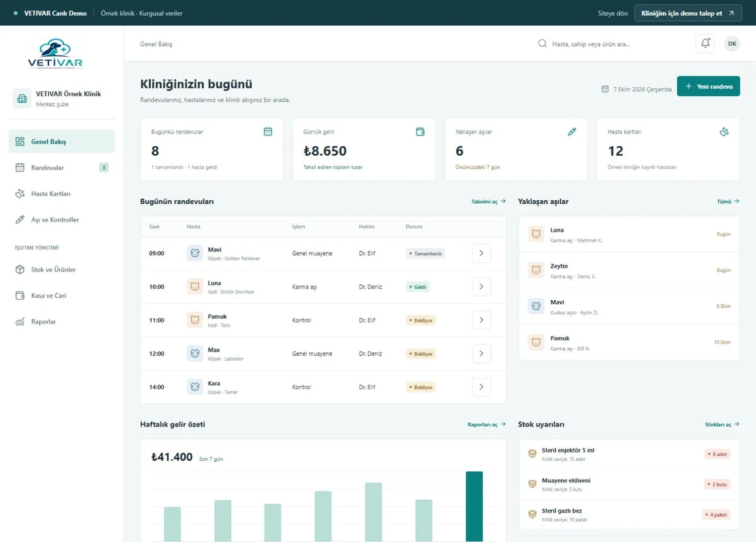Select the calendar icon in the Bugünkü randevular card
The height and width of the screenshot is (542, 756).
(x=268, y=132)
